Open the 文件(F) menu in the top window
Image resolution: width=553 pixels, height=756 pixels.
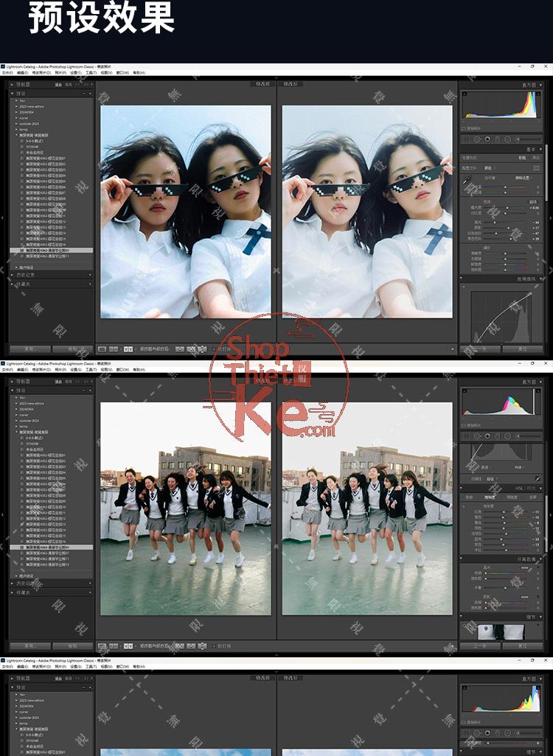click(x=7, y=73)
